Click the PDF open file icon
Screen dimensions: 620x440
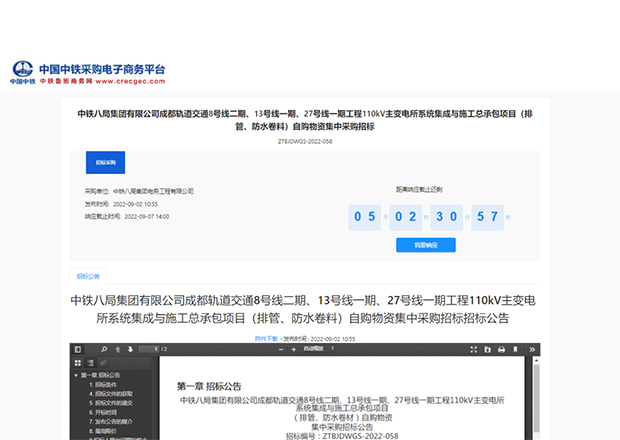click(488, 349)
